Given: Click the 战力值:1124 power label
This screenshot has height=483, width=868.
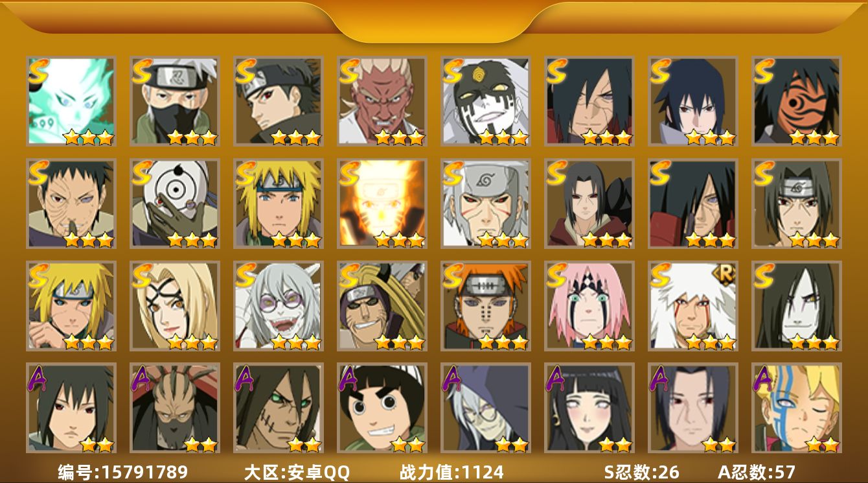Looking at the screenshot, I should point(451,472).
